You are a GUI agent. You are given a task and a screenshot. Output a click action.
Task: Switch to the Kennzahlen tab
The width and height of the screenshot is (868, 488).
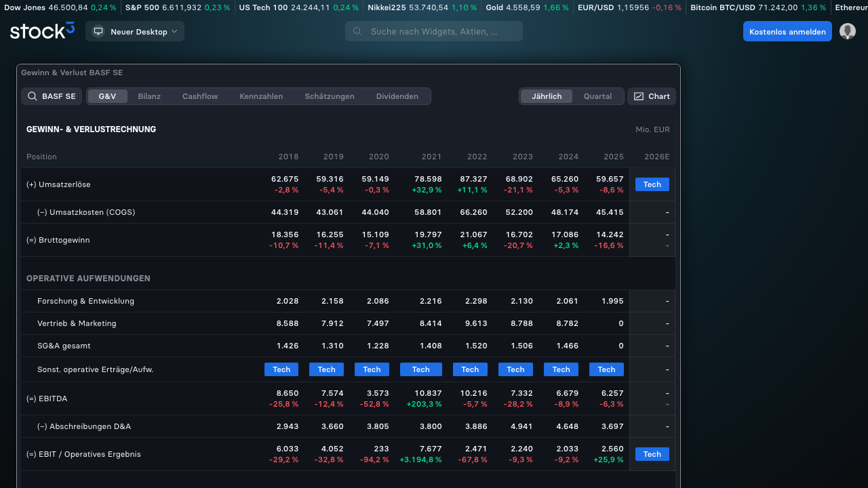tap(261, 96)
